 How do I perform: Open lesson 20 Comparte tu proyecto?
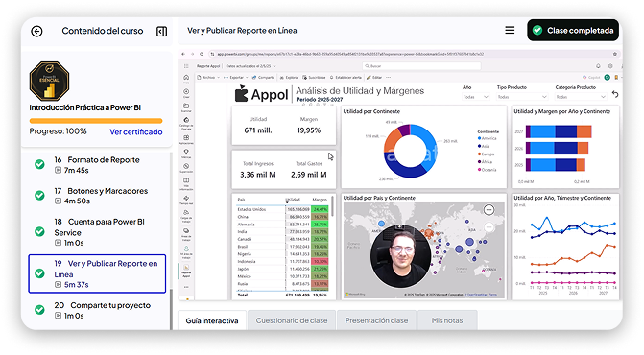[97, 310]
